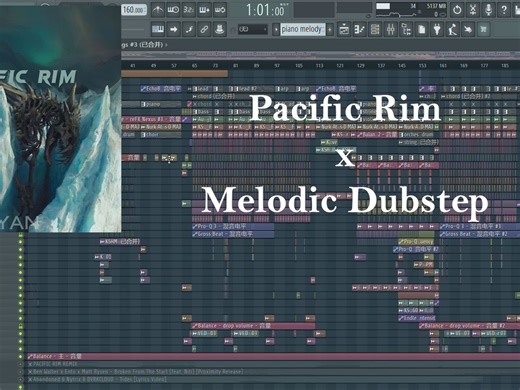Toggle the overdub keyboard-plus icon

pyautogui.click(x=204, y=10)
